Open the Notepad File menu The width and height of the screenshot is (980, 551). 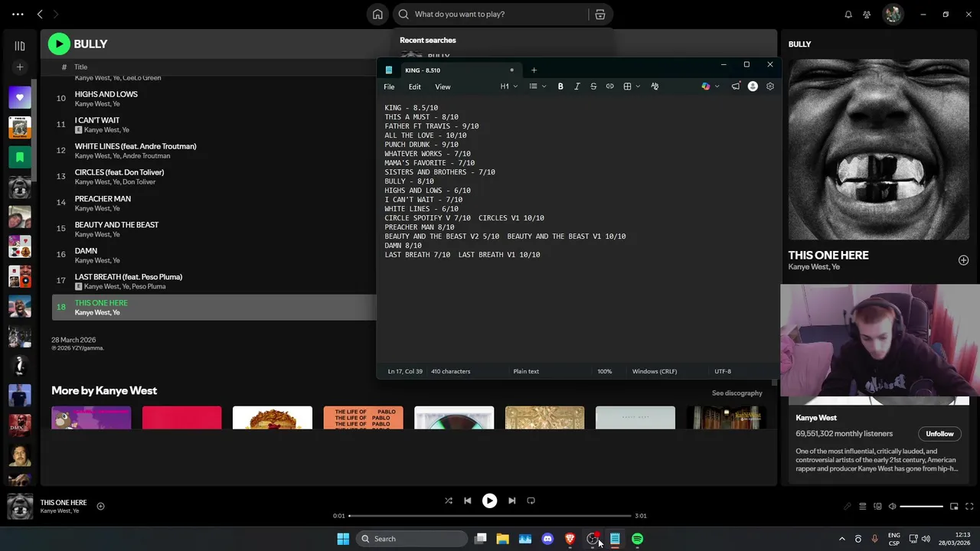[389, 86]
